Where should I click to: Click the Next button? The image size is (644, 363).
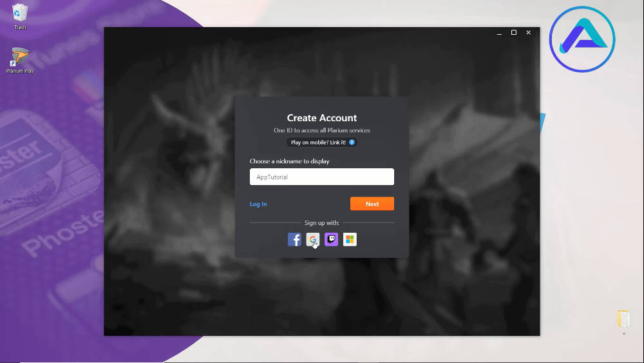pos(372,204)
